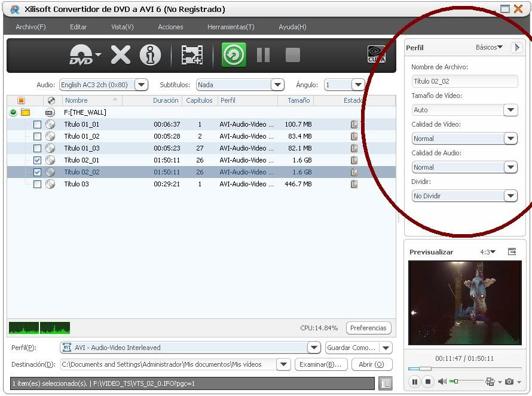
Task: Check the Título 01_01 checkbox
Action: tap(37, 124)
